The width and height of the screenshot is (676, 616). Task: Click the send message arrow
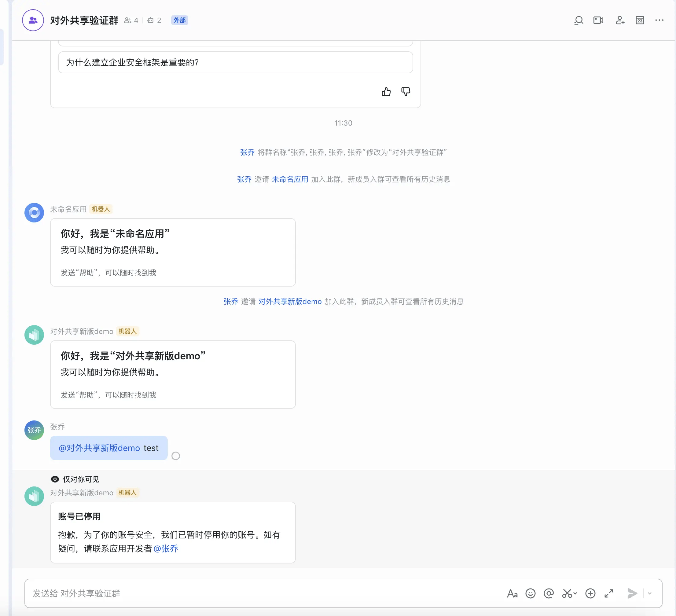pos(632,593)
